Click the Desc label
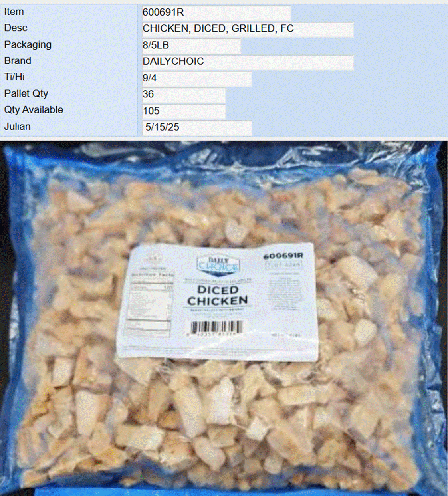Screen dimensions: 448x496 [x=16, y=28]
